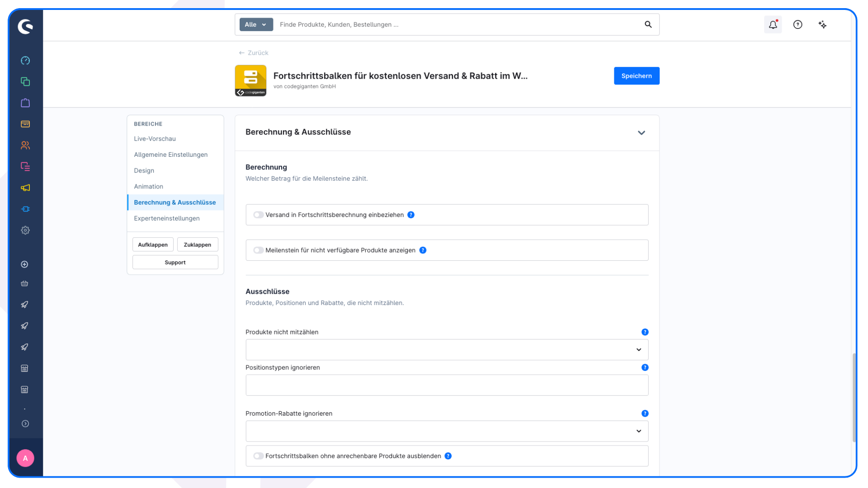868x488 pixels.
Task: Open the help question mark icon in header
Action: [798, 24]
